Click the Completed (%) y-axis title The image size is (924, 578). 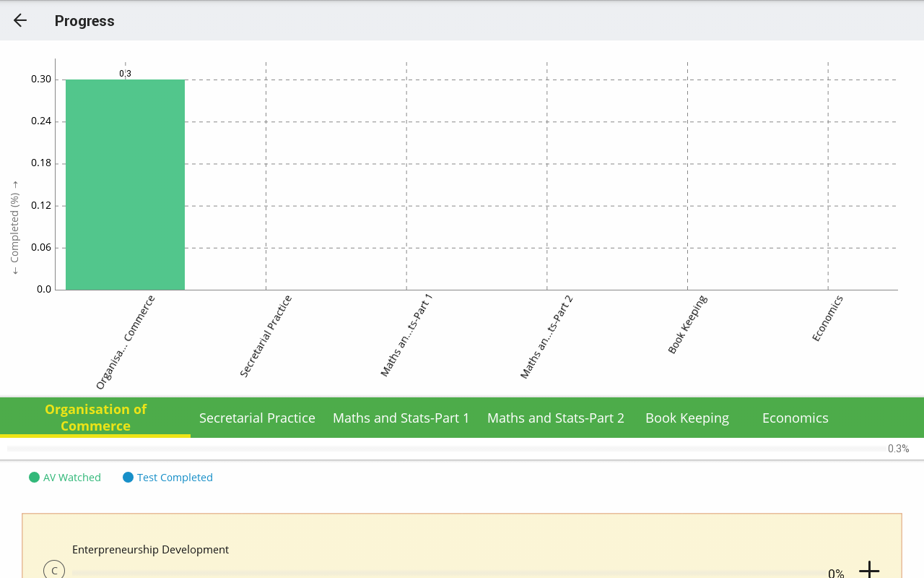point(14,228)
